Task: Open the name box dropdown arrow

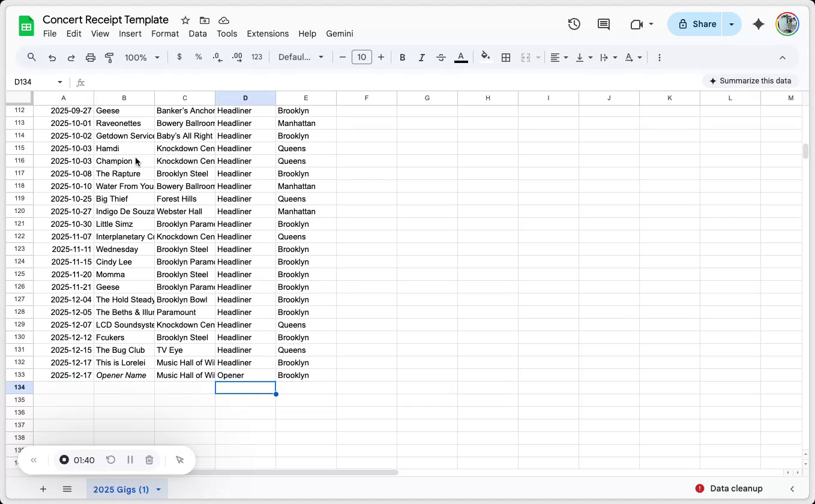Action: (60, 82)
